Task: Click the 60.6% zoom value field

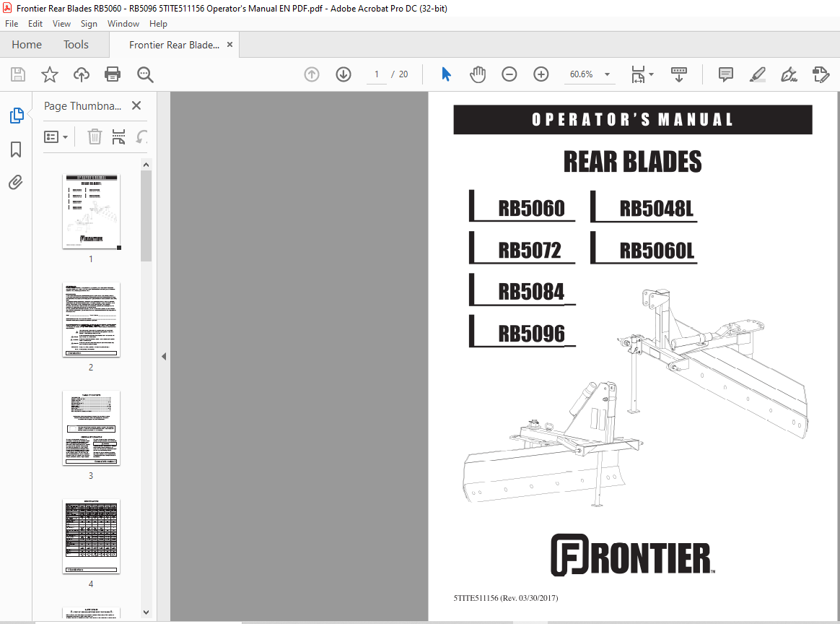Action: click(x=581, y=74)
